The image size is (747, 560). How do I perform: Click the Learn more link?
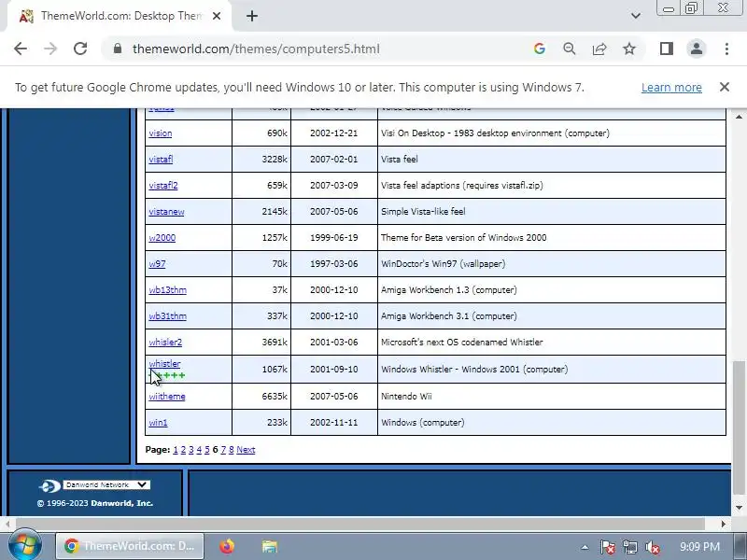(671, 88)
